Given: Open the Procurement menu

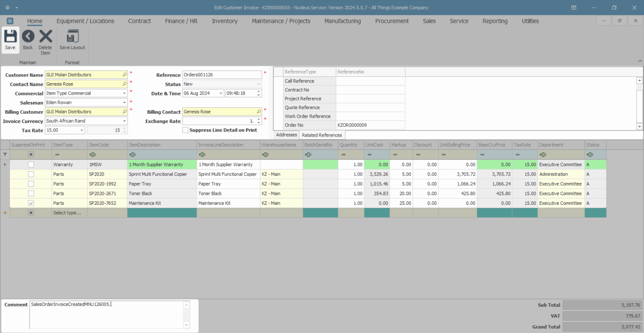Looking at the screenshot, I should (391, 21).
